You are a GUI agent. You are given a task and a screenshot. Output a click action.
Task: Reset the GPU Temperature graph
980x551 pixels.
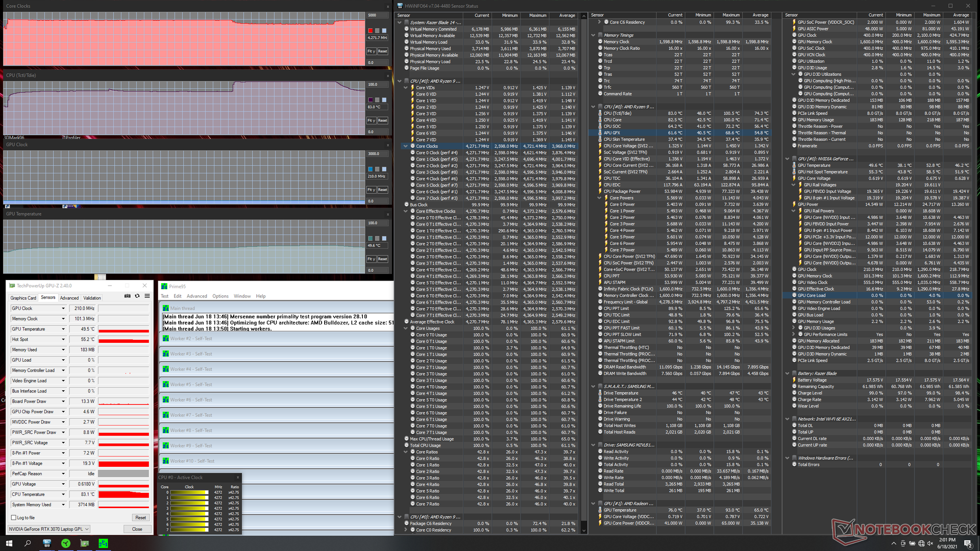coord(382,259)
